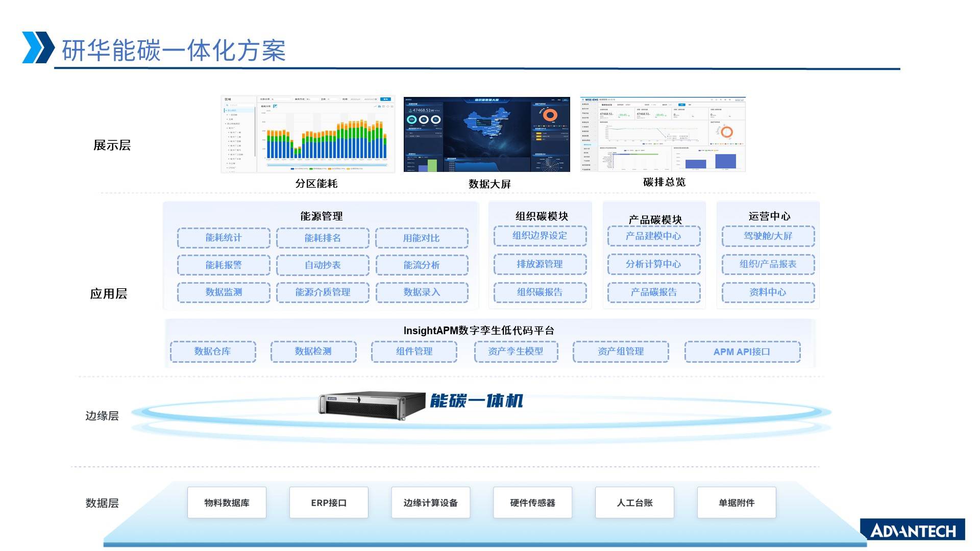Open the 数据大屏 dashboard thumbnail
This screenshot has width=980, height=551.
486,134
